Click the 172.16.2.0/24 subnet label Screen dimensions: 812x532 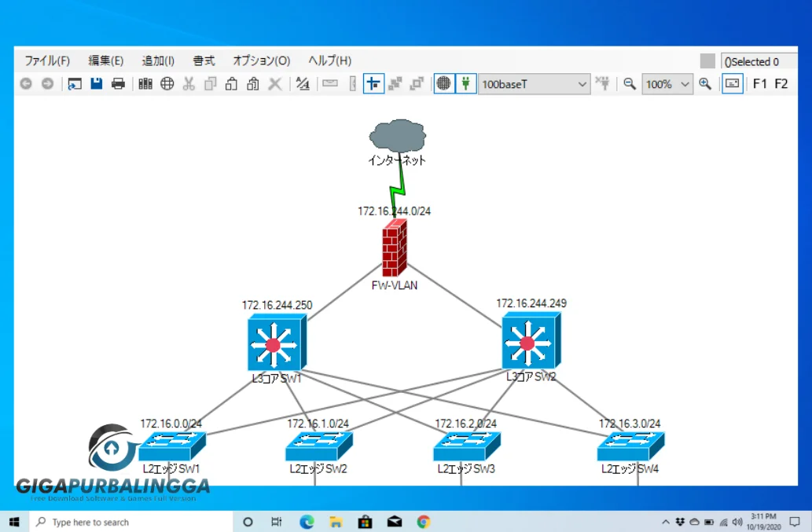click(465, 424)
